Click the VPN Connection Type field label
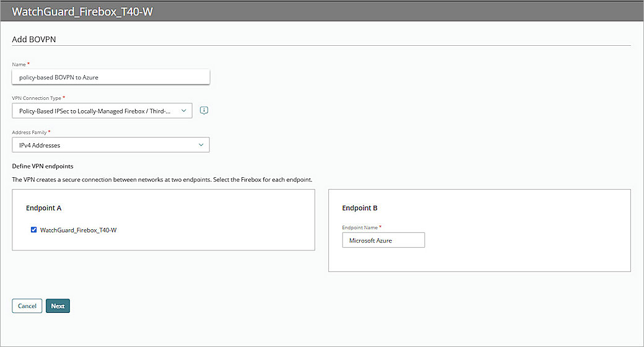Image resolution: width=644 pixels, height=347 pixels. pyautogui.click(x=37, y=99)
